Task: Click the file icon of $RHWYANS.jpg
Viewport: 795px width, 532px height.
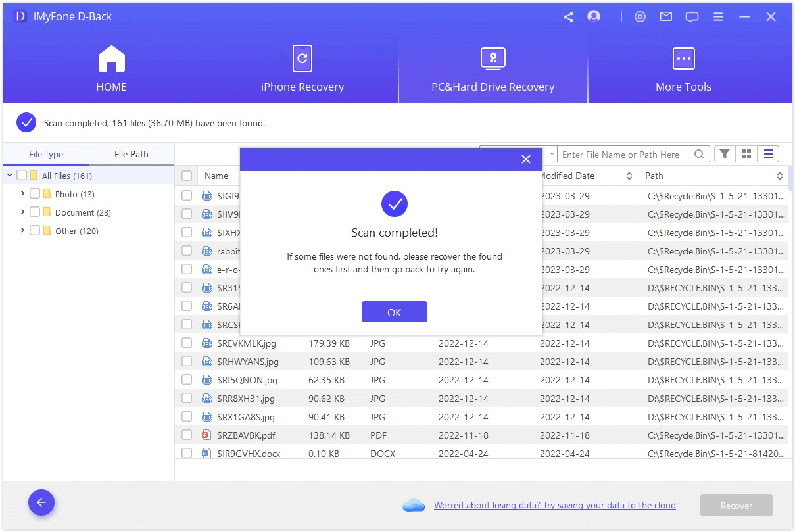Action: (206, 362)
